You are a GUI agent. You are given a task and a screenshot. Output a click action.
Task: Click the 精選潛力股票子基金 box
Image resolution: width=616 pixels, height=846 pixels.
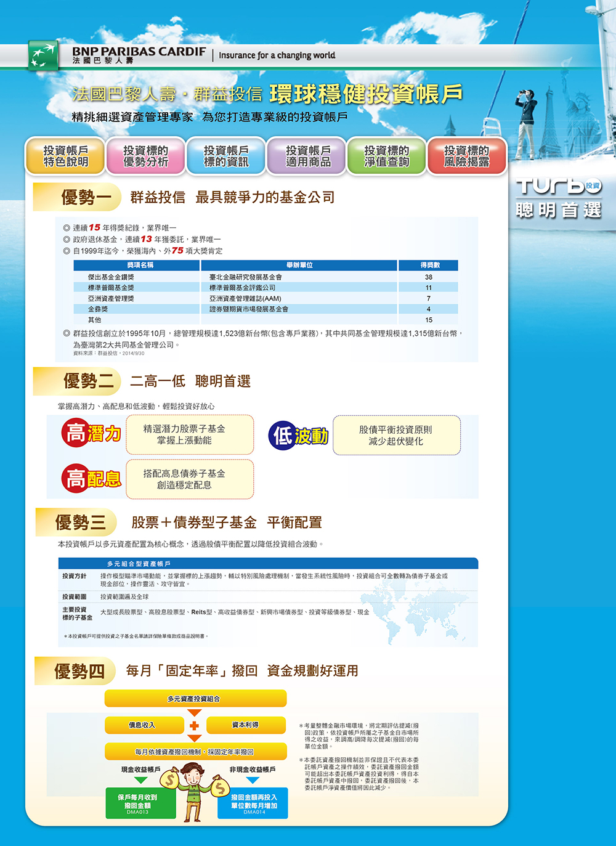[190, 434]
